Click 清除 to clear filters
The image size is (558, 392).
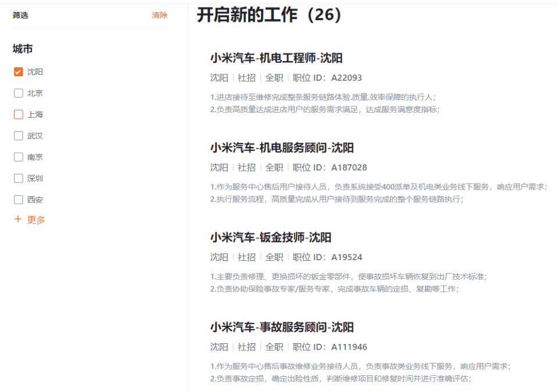[159, 15]
